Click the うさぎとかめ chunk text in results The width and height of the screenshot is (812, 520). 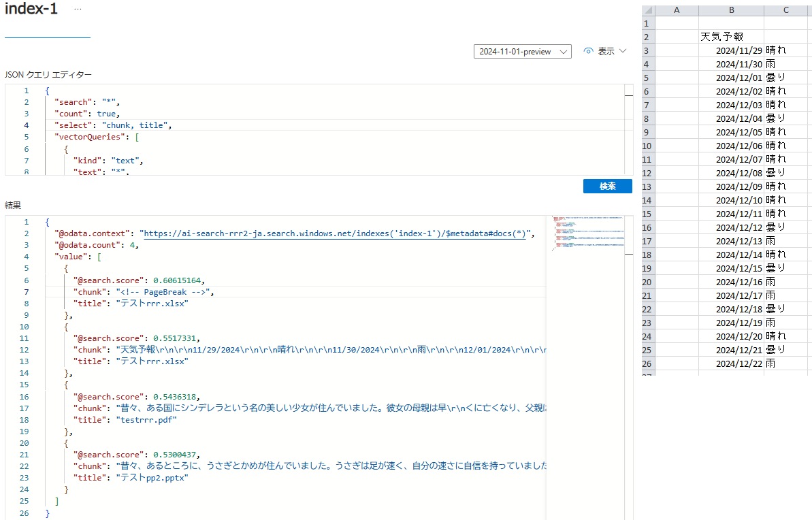(331, 466)
